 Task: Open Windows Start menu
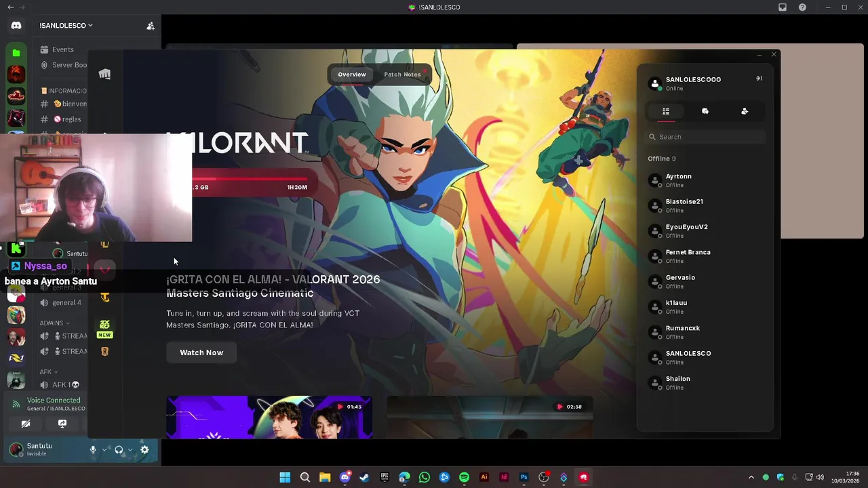285,477
